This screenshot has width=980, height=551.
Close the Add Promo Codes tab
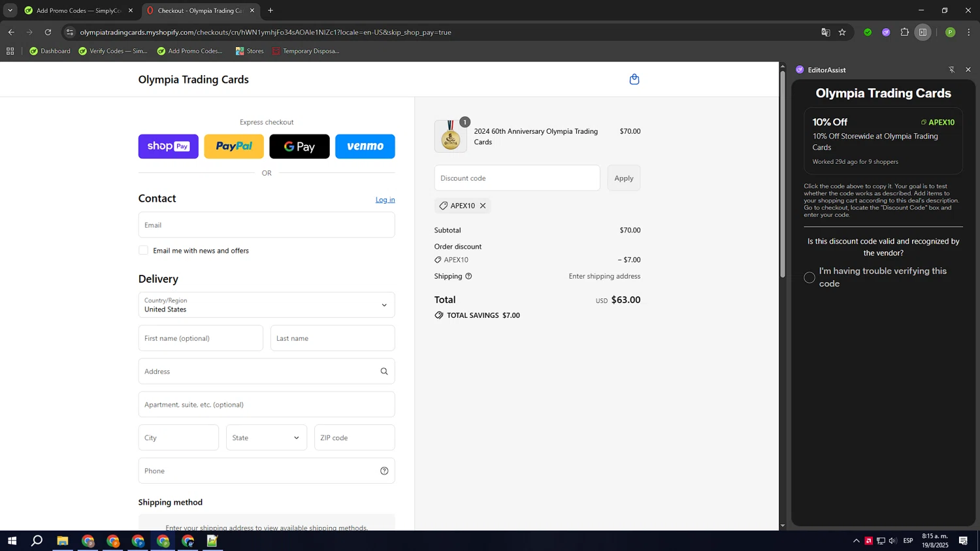(x=131, y=10)
